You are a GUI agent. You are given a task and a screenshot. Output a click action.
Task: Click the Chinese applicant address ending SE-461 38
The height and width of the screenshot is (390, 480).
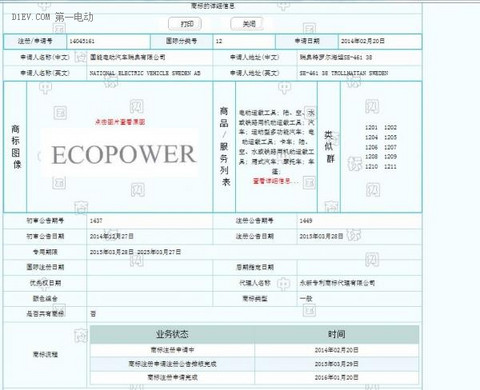pyautogui.click(x=335, y=57)
